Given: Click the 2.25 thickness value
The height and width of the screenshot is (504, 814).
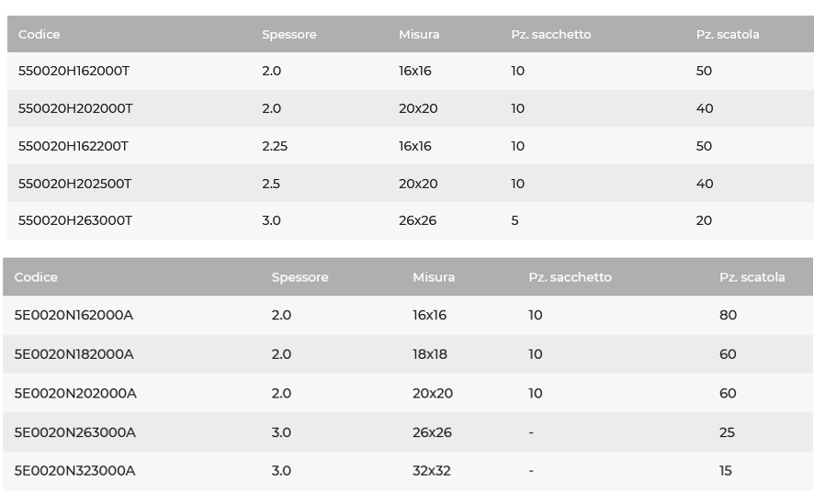Looking at the screenshot, I should pyautogui.click(x=275, y=146).
